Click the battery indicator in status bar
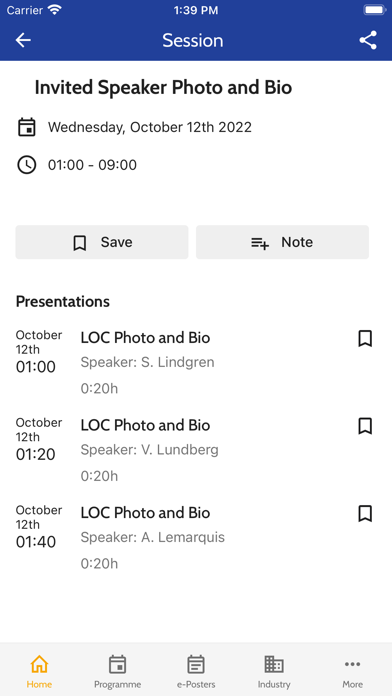This screenshot has width=392, height=696. coord(374,10)
